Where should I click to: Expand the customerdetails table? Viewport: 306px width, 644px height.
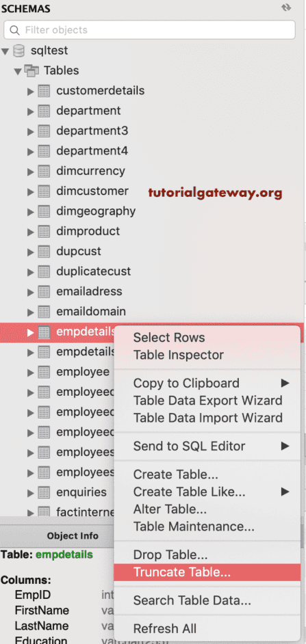[x=30, y=91]
